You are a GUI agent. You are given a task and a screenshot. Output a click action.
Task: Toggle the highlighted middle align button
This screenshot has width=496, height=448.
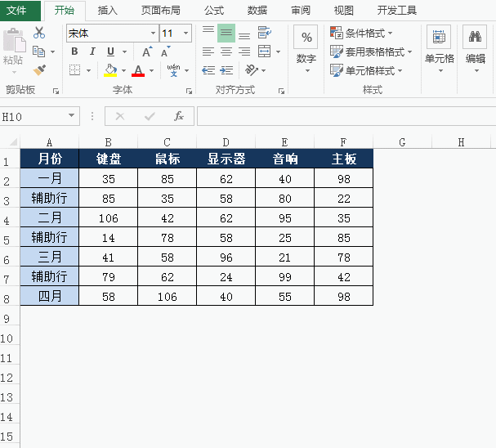click(x=226, y=33)
